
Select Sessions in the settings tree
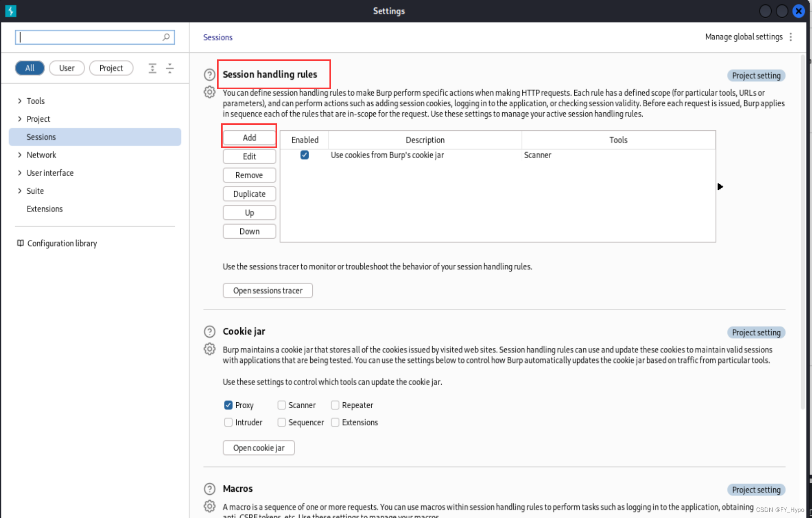[x=95, y=137]
